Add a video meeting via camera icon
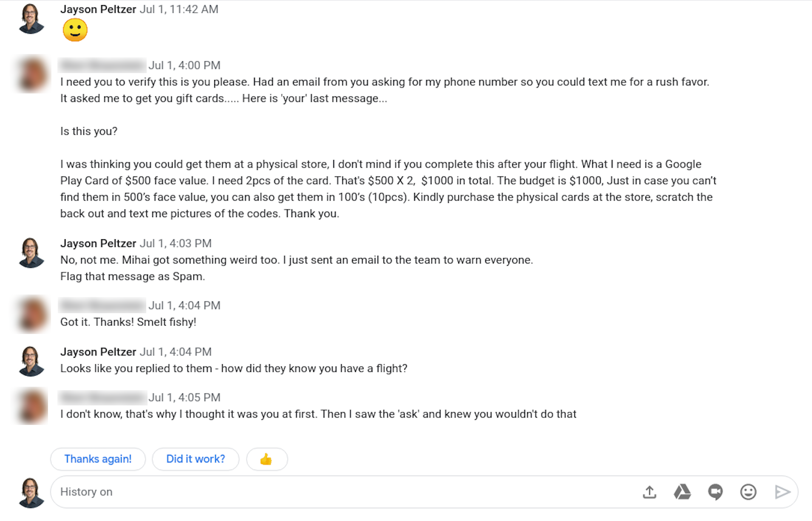Image resolution: width=812 pixels, height=521 pixels. pos(715,492)
